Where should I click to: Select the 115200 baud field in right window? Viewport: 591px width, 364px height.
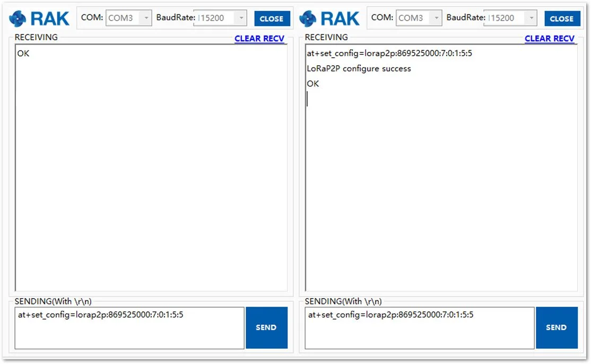click(x=505, y=18)
